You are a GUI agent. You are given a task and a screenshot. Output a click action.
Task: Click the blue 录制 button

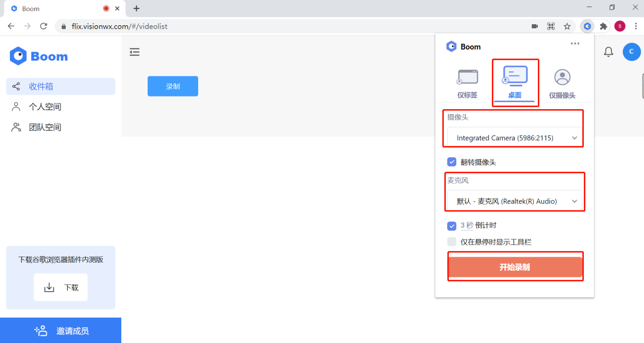coord(173,86)
